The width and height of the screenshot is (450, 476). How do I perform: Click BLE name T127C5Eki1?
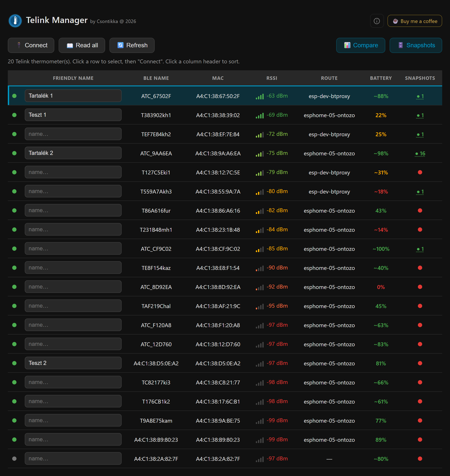pyautogui.click(x=156, y=172)
